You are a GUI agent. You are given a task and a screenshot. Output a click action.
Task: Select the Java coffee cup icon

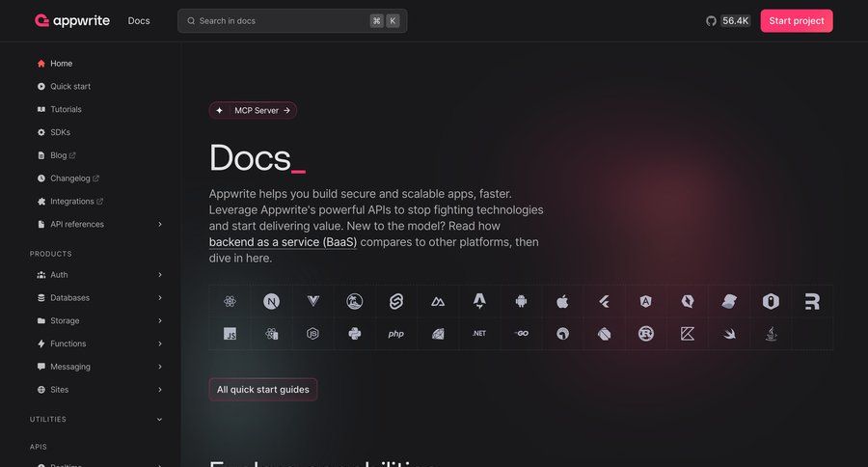pyautogui.click(x=771, y=334)
